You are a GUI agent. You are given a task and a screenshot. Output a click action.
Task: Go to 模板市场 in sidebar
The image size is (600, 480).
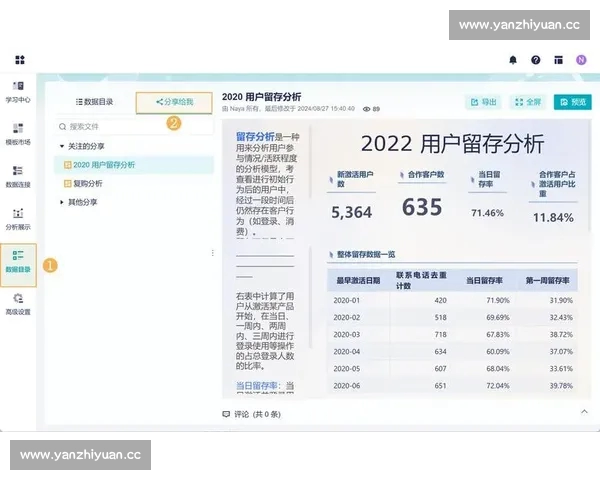(18, 134)
